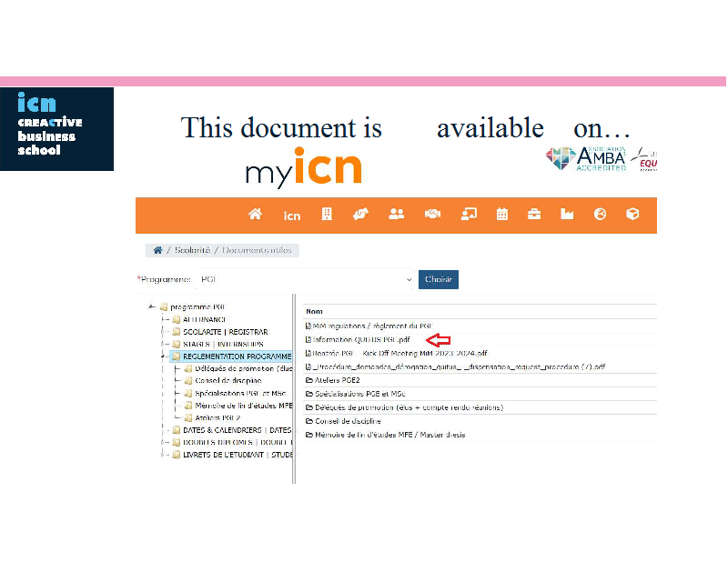Select REGLEMENTATION PROGRAMME folder in tree
Viewport: 728px width, 562px height.
(x=232, y=356)
